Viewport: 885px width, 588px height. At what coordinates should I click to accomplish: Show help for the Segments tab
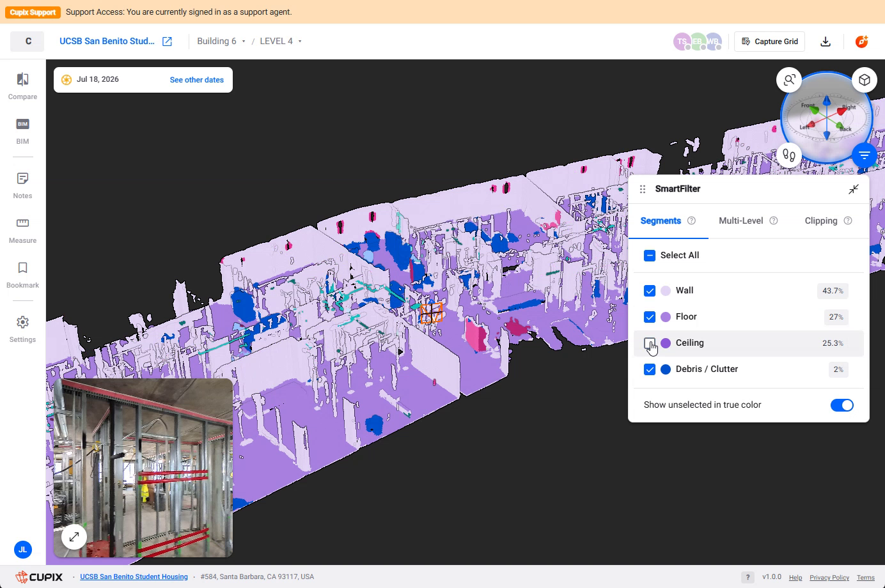(691, 220)
